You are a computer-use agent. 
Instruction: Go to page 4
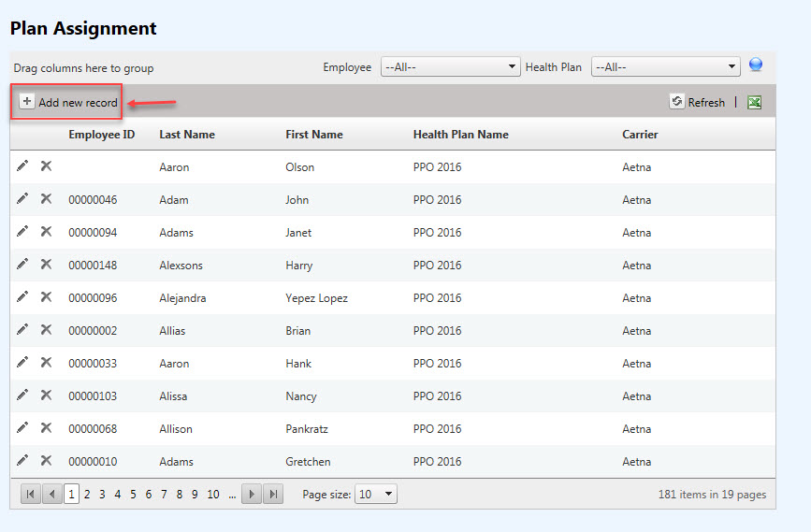118,495
